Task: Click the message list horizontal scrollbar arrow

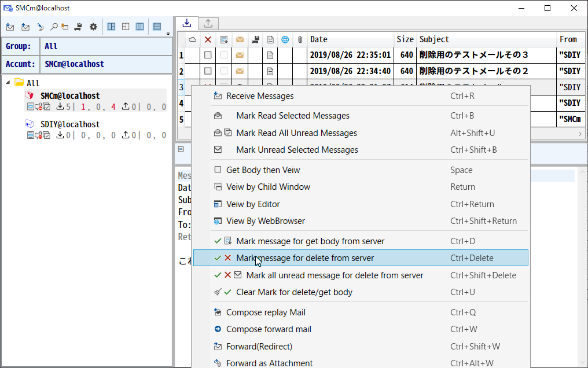Action: click(580, 134)
